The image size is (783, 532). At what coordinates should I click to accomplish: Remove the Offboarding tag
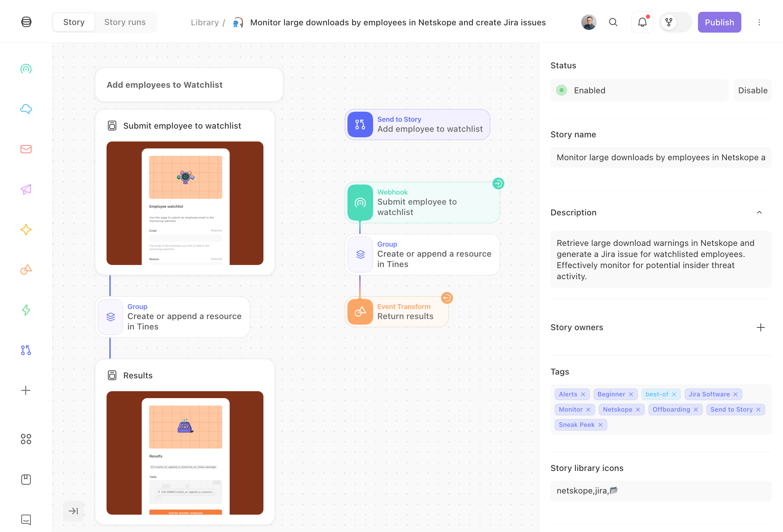click(696, 410)
